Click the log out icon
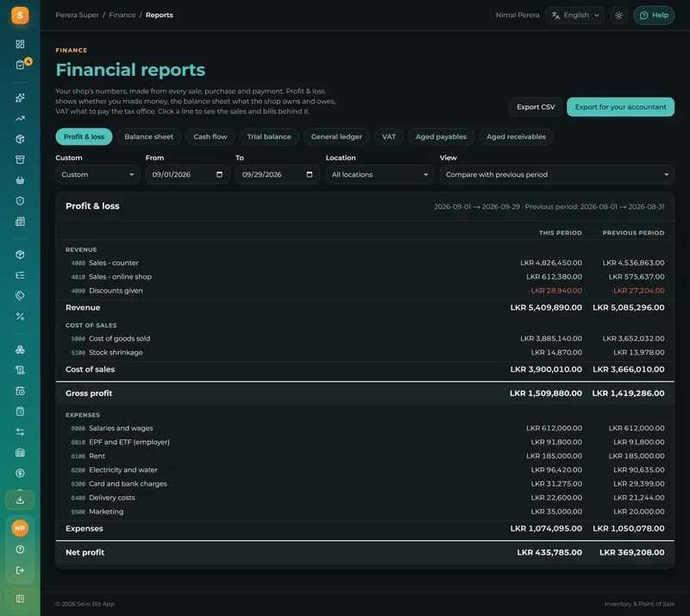690x616 pixels. pos(20,570)
